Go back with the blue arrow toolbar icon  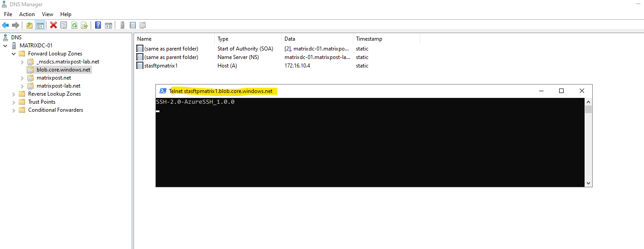(5, 25)
